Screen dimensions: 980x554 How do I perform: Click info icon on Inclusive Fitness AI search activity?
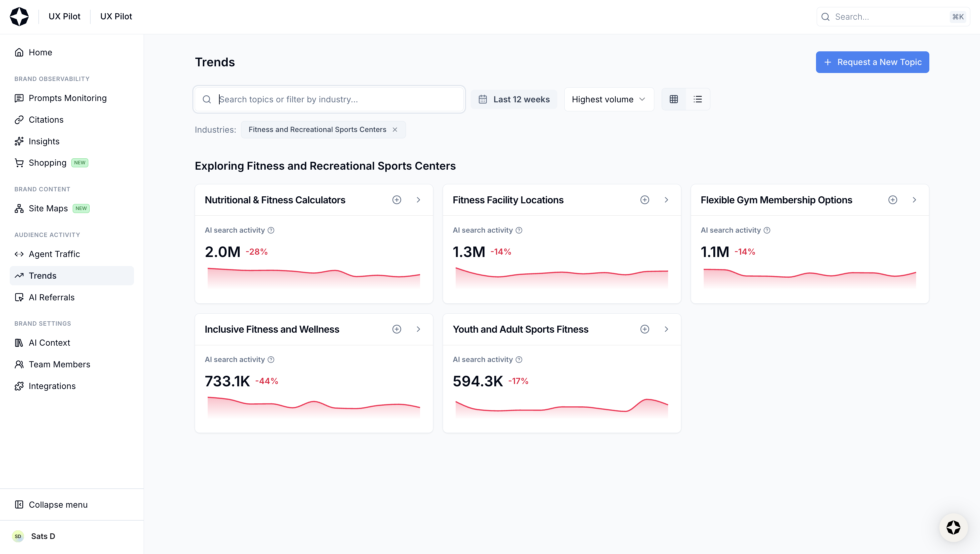coord(271,360)
